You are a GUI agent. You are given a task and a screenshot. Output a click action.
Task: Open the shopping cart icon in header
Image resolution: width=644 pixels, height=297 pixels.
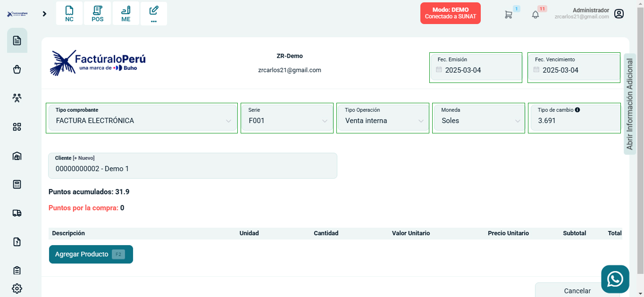(508, 15)
